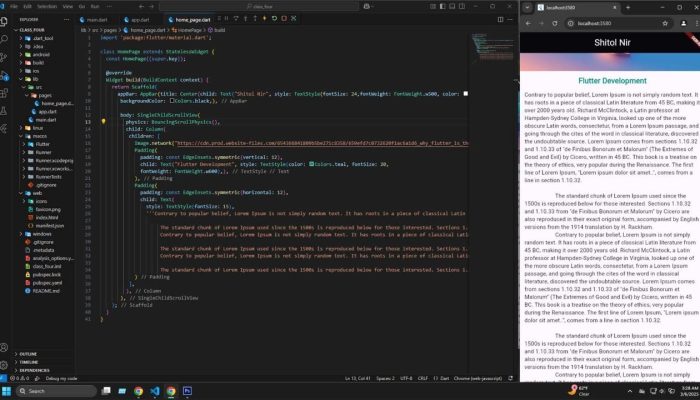Click the Chrome back arrow
Image resolution: width=700 pixels, height=400 pixels.
(x=529, y=23)
